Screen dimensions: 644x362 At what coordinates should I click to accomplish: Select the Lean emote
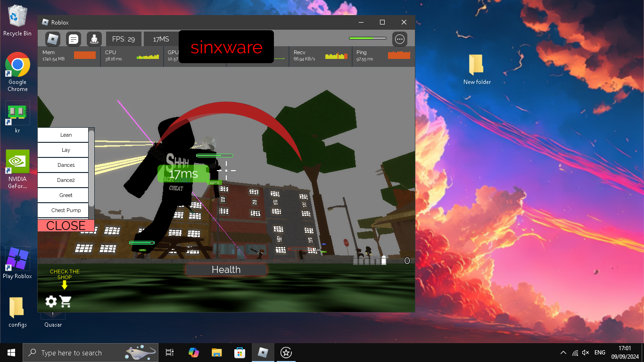tap(63, 135)
